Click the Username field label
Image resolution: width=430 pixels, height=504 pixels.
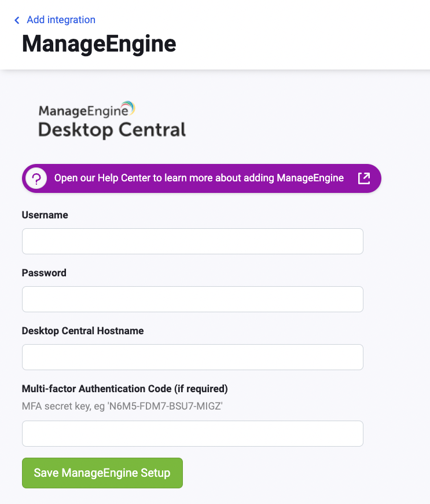[x=45, y=215]
